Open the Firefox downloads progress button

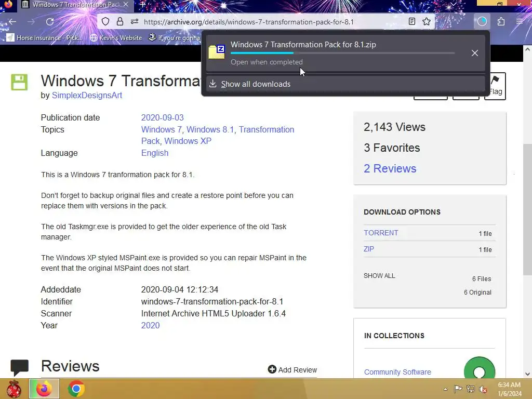tap(482, 22)
